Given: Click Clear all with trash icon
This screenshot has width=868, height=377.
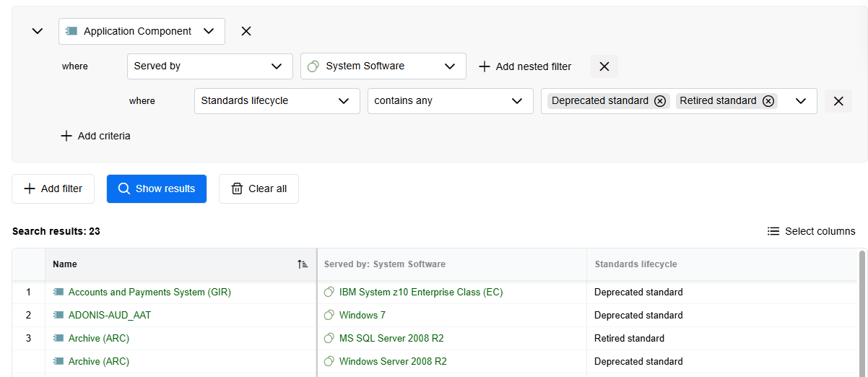Looking at the screenshot, I should pyautogui.click(x=259, y=188).
